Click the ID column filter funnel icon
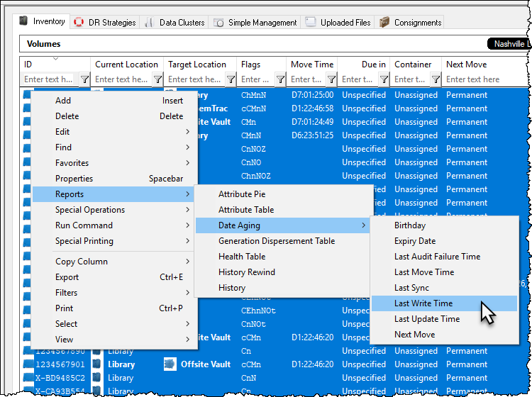The width and height of the screenshot is (532, 397). [84, 79]
